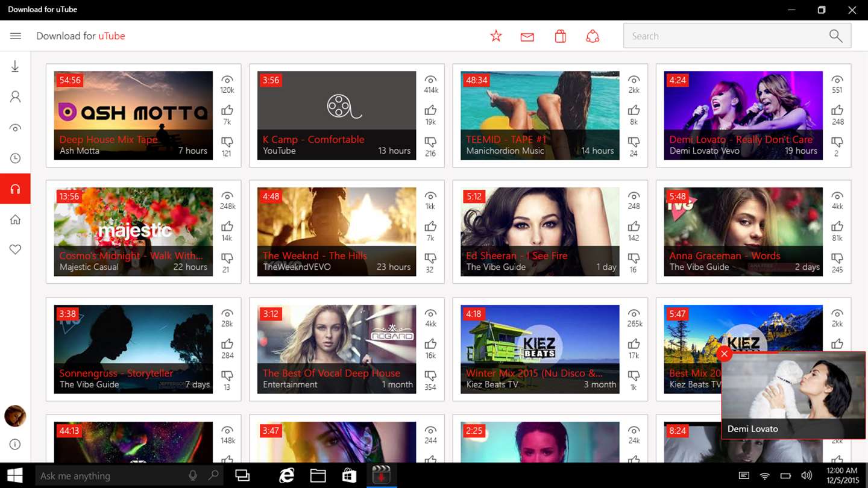
Task: Like The Weeknd - The Hills video
Action: click(x=430, y=227)
